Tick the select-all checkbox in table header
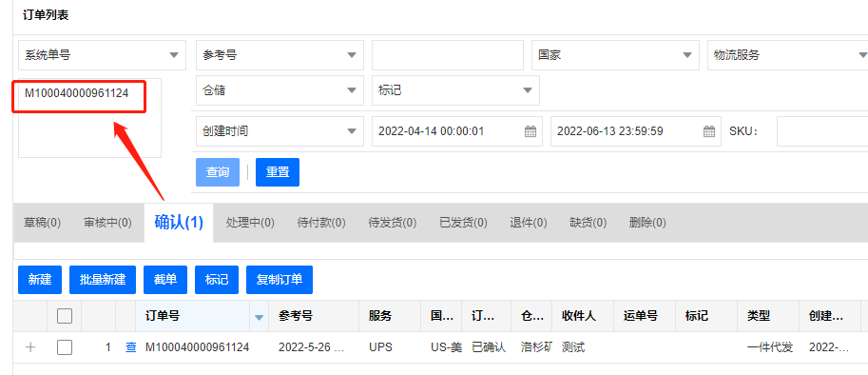The image size is (868, 375). (65, 316)
